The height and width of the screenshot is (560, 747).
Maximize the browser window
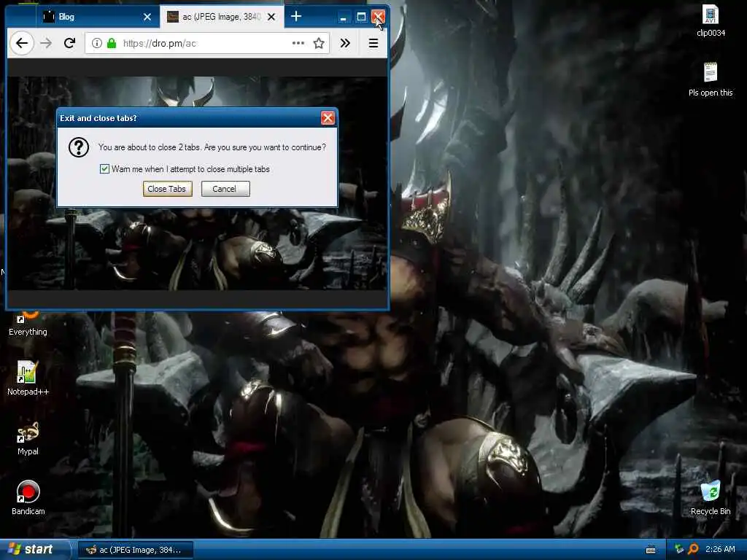point(362,17)
